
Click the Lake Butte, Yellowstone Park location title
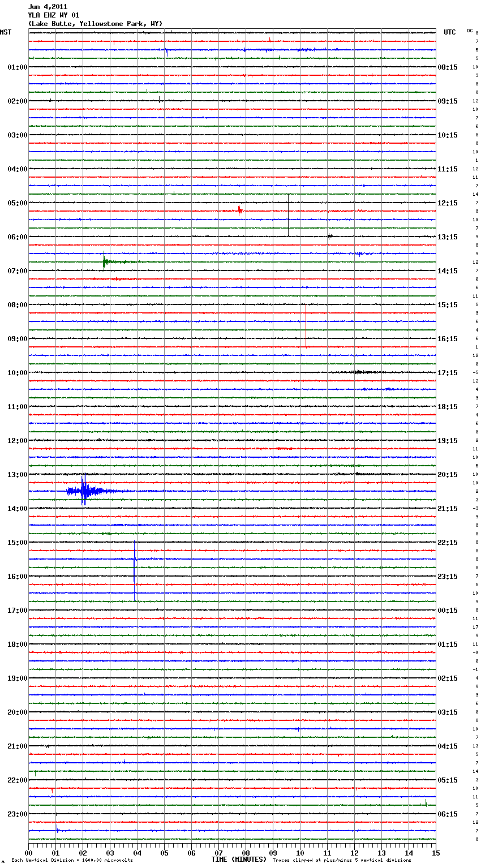point(95,24)
